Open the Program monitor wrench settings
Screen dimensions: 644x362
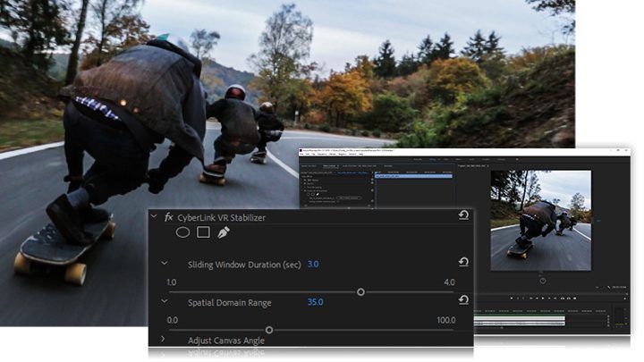(x=609, y=287)
